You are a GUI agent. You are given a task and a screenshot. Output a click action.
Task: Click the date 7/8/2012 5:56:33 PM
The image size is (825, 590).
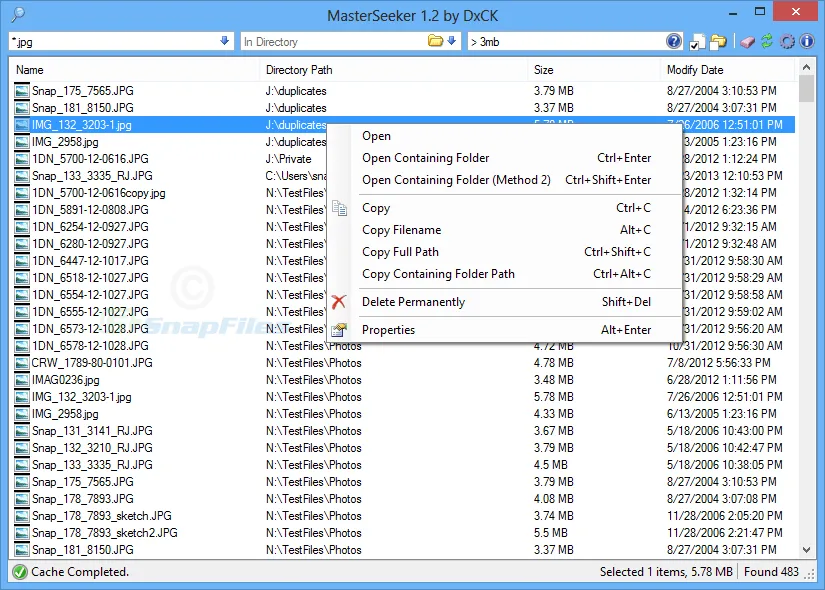pyautogui.click(x=719, y=363)
